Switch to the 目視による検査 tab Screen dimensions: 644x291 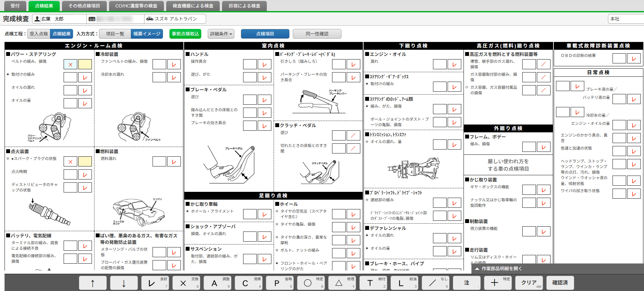(244, 6)
